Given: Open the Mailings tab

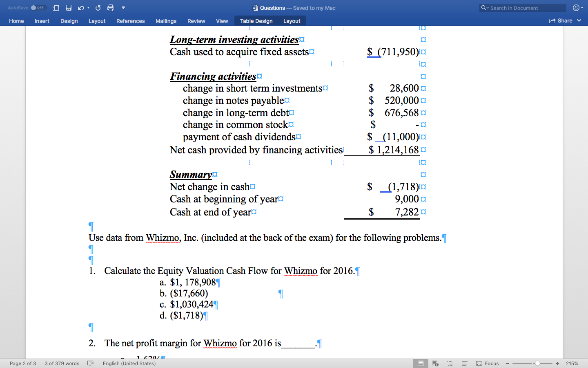Looking at the screenshot, I should [166, 21].
